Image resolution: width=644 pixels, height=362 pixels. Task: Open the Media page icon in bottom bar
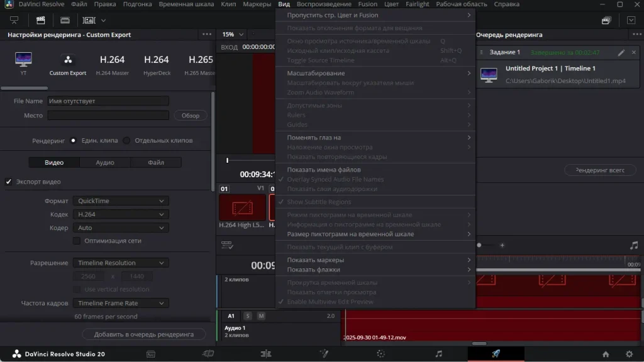(x=151, y=354)
